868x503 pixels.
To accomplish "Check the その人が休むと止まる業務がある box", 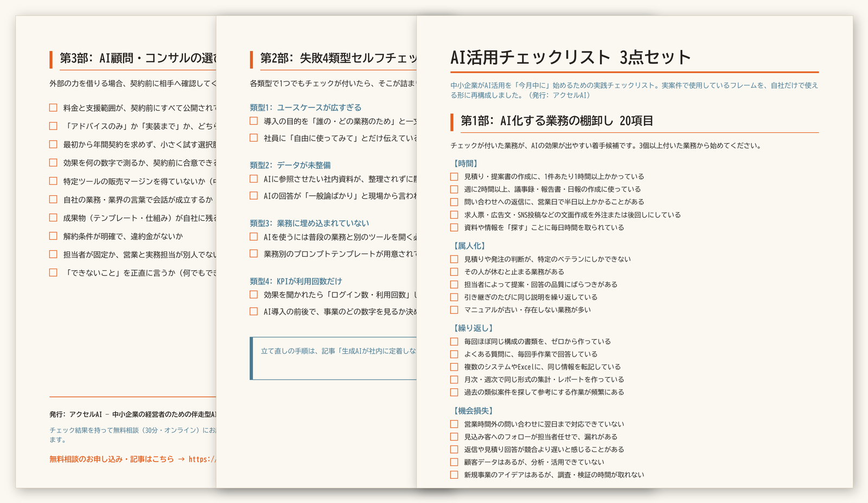I will pos(454,272).
